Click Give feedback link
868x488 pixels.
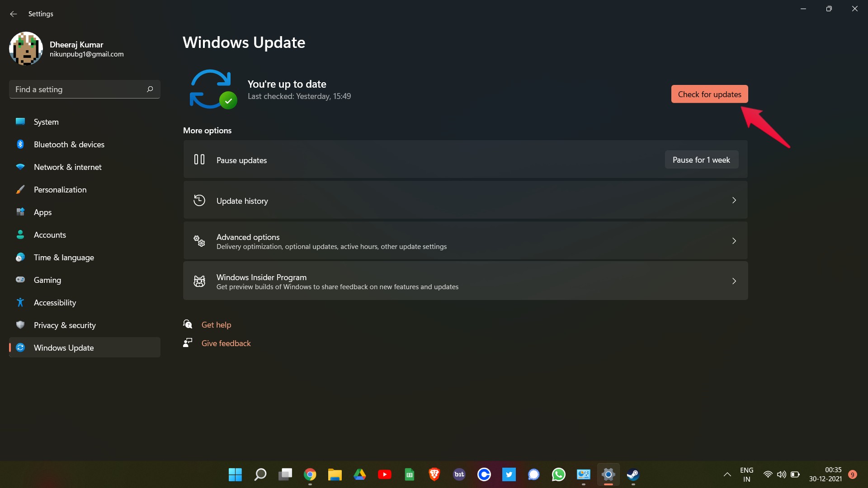(x=226, y=343)
